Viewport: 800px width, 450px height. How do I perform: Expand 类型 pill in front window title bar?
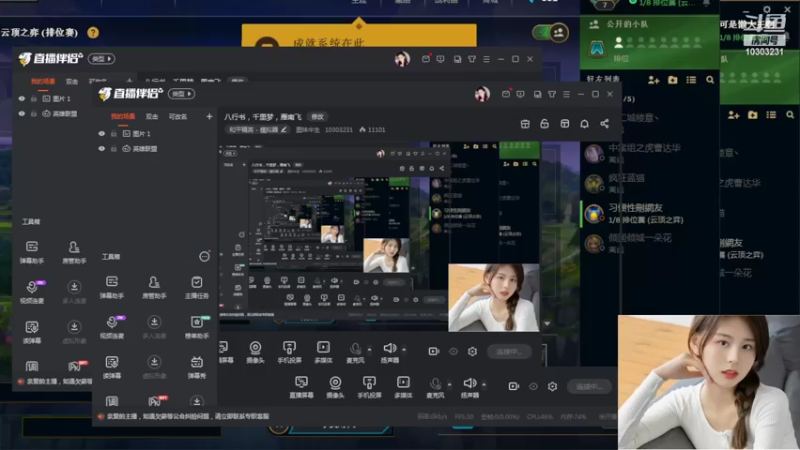pyautogui.click(x=182, y=94)
